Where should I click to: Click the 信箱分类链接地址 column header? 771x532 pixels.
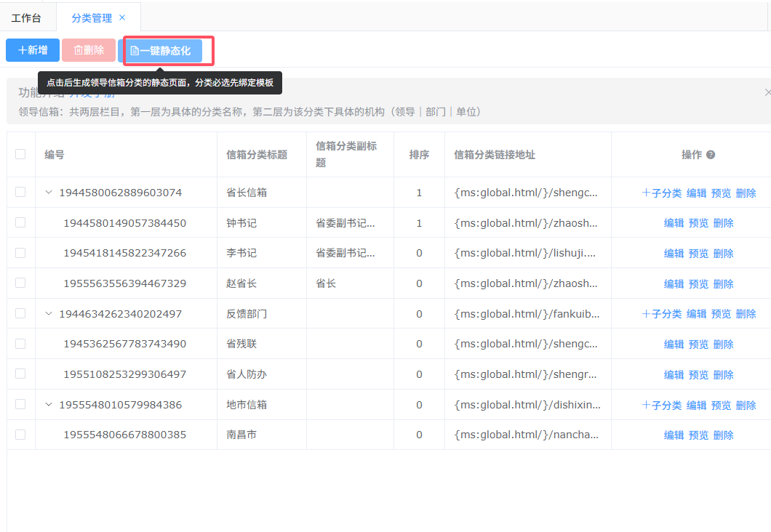(x=494, y=155)
